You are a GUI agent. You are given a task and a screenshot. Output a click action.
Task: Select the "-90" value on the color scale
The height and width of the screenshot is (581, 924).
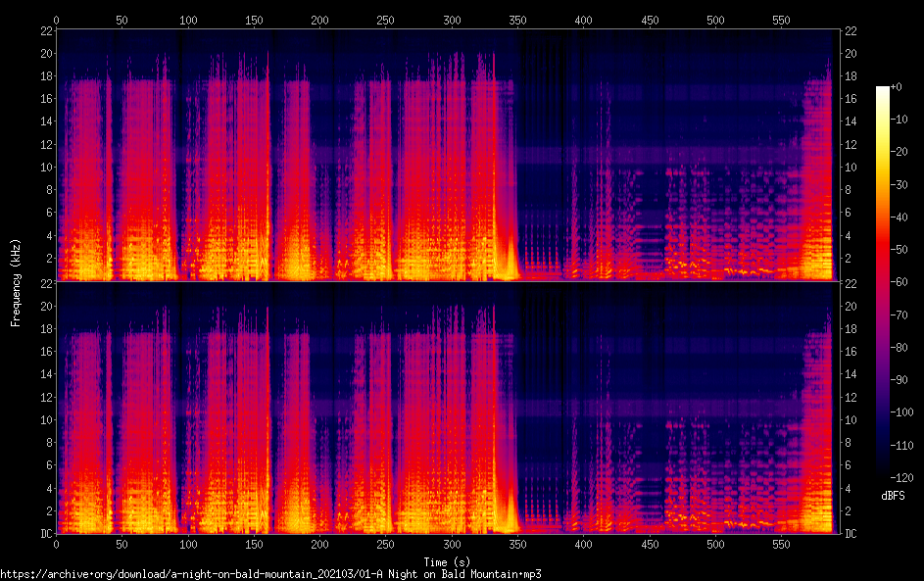899,379
